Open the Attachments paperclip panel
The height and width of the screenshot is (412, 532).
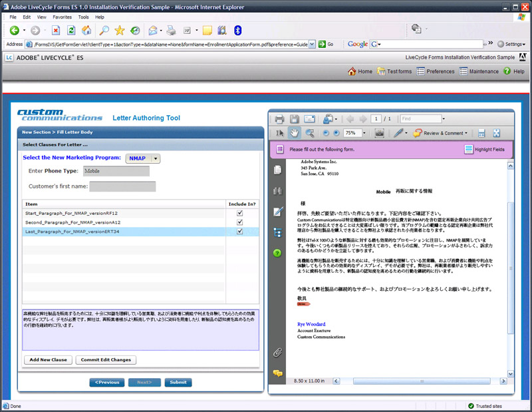[x=277, y=353]
